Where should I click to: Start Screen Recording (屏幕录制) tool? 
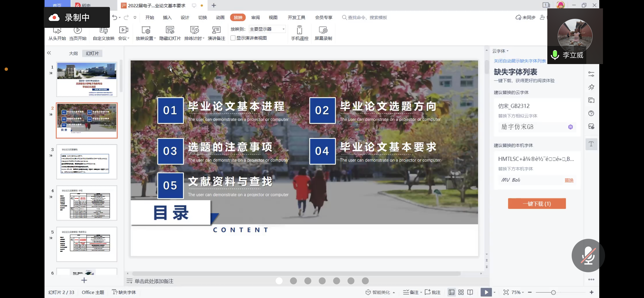(323, 30)
